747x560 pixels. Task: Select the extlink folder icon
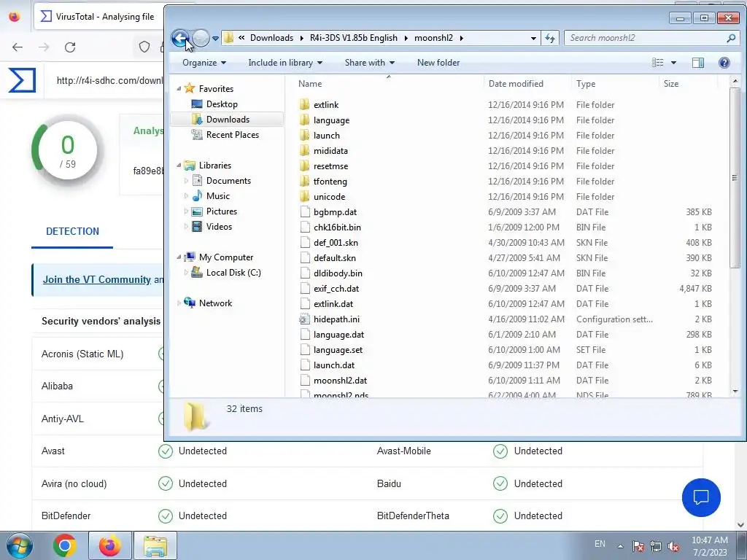tap(305, 105)
